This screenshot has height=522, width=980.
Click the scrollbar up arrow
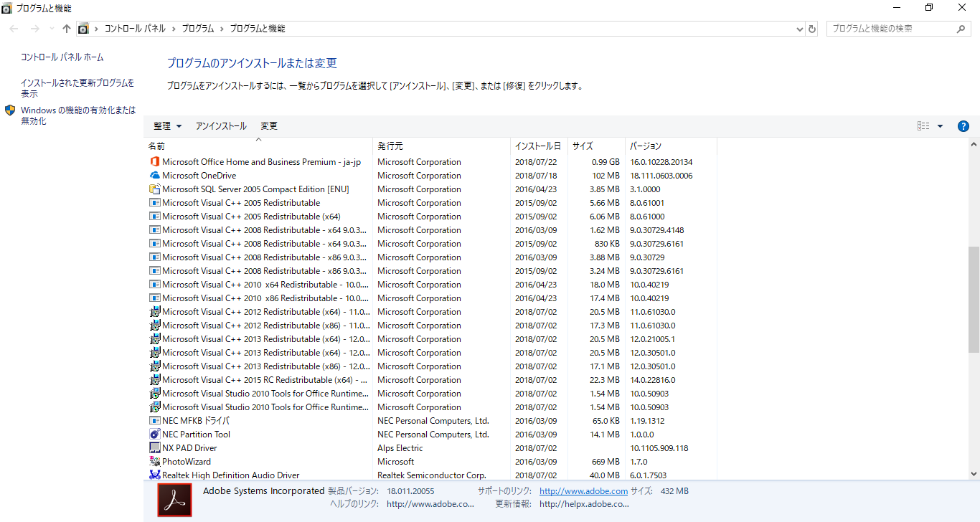974,145
